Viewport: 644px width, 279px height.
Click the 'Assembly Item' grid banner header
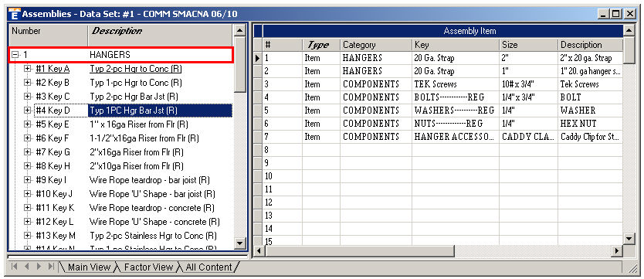coord(442,31)
